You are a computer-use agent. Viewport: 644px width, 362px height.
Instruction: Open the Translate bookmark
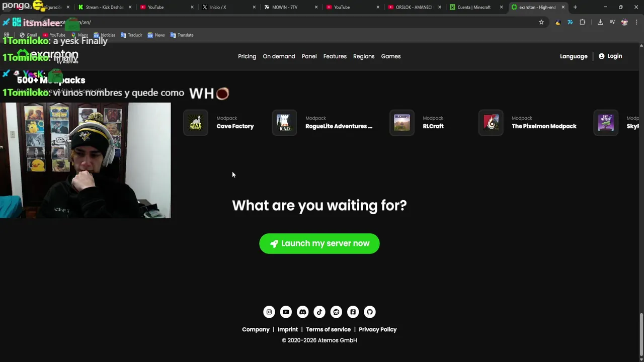182,35
